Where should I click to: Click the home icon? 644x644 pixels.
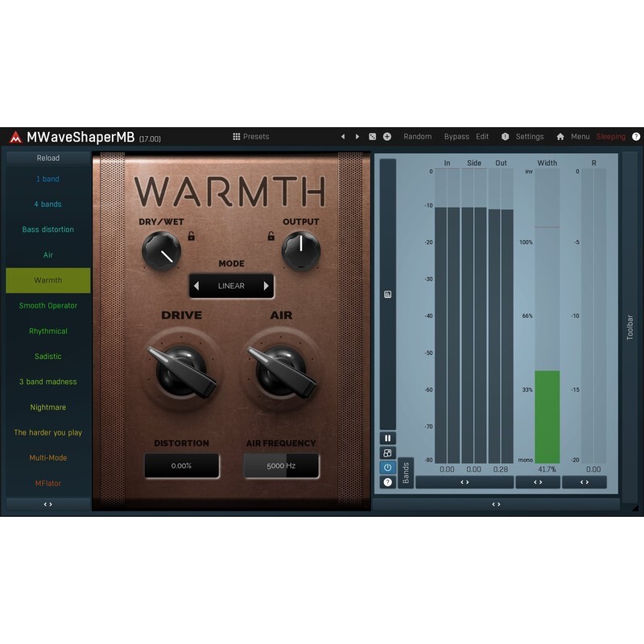tap(560, 137)
